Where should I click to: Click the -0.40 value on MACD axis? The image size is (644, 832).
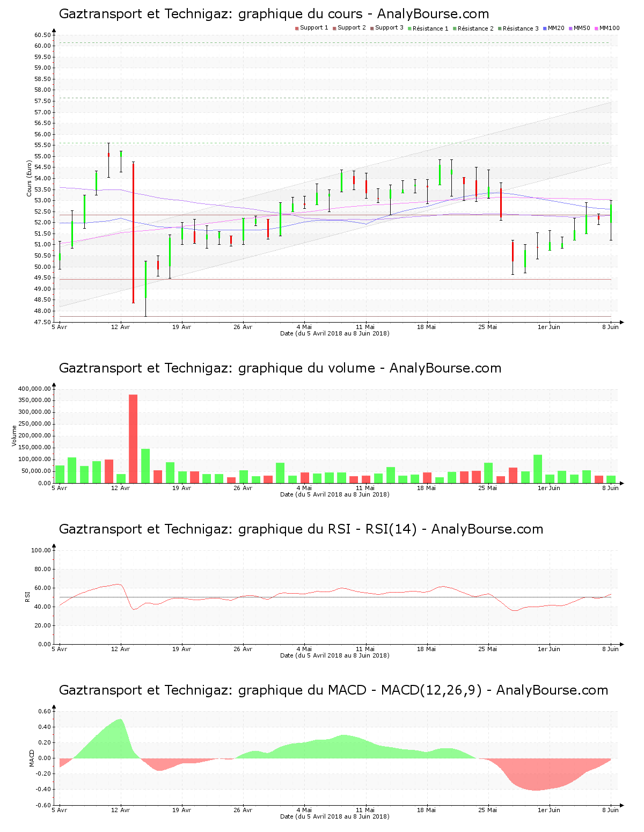[x=43, y=789]
